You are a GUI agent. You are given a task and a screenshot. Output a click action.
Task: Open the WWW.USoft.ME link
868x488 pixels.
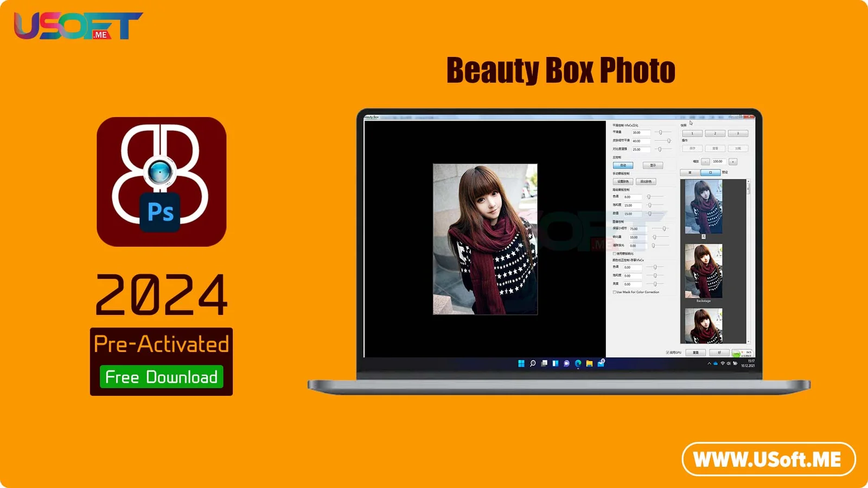(x=768, y=459)
